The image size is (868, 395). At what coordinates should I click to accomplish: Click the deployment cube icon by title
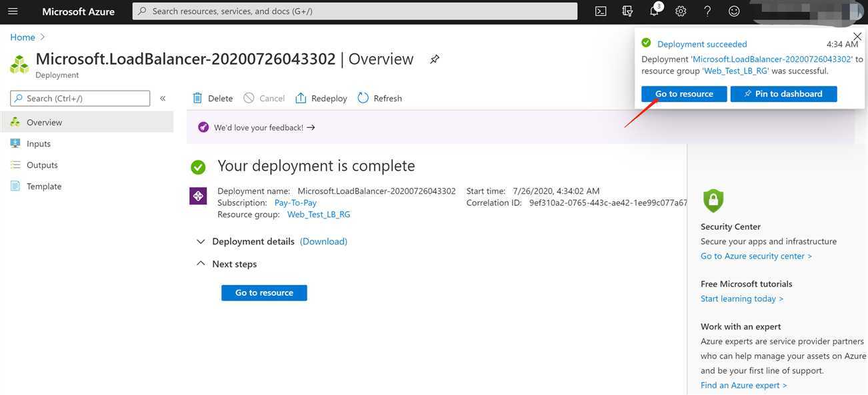(19, 65)
